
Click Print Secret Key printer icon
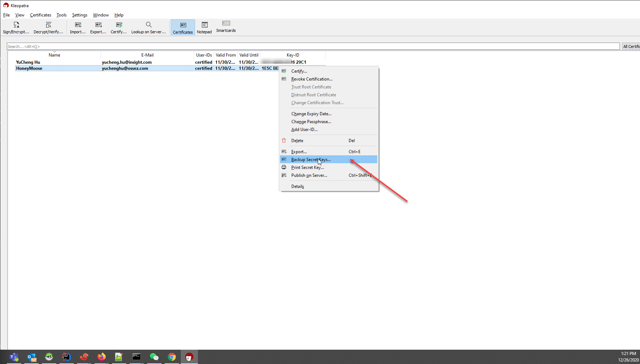(x=284, y=168)
